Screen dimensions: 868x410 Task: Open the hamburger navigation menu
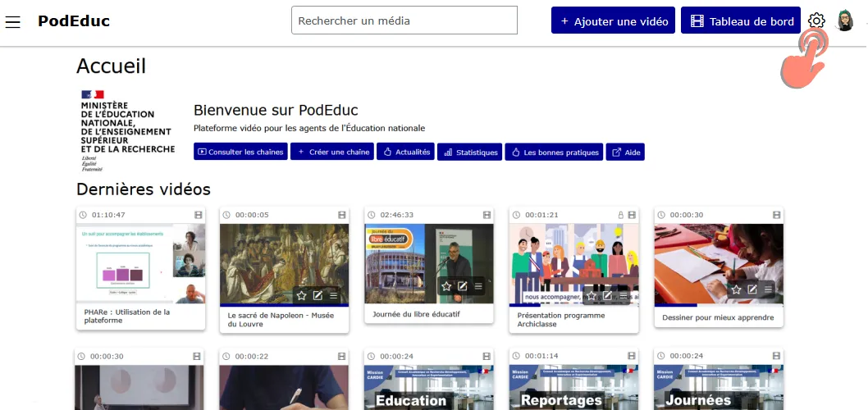point(13,21)
